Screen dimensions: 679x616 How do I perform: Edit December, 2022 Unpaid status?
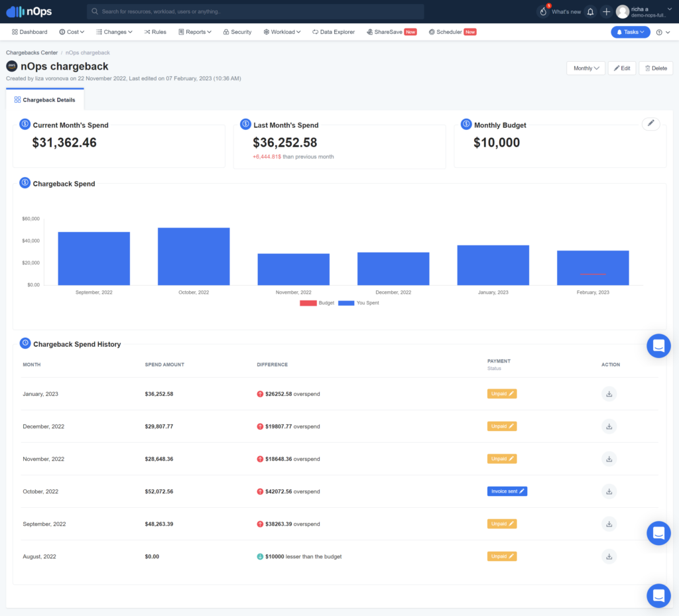(x=502, y=426)
